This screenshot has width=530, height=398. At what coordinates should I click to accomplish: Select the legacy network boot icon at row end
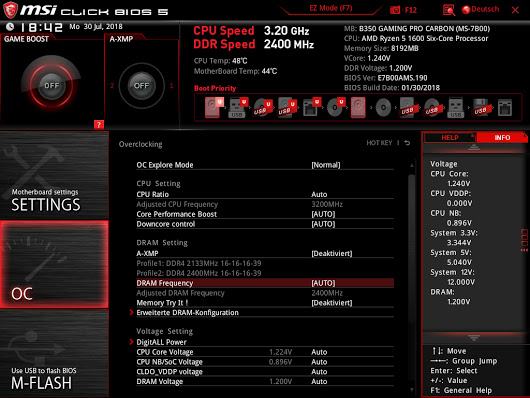click(505, 108)
